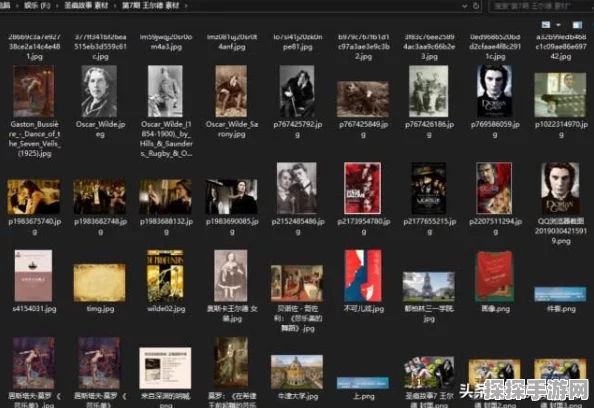Go to 娱乐 (F:) in the breadcrumb

click(x=37, y=6)
